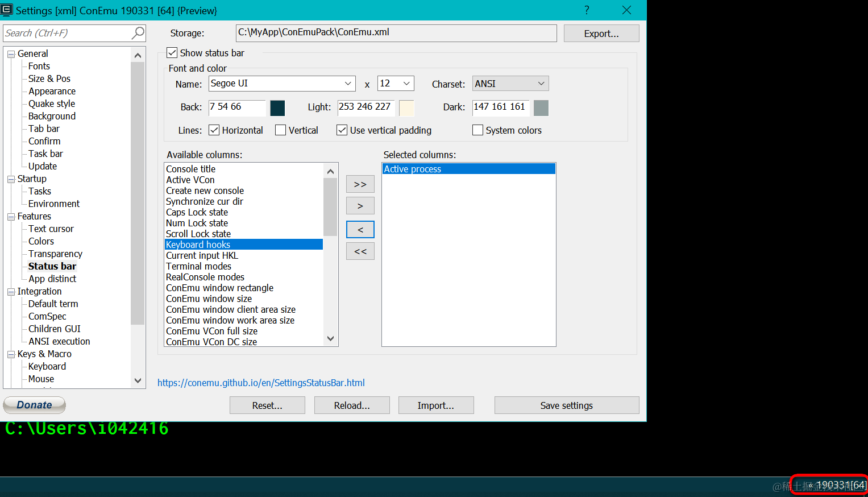The height and width of the screenshot is (497, 868).
Task: Open Tasks page under Startup
Action: click(40, 191)
